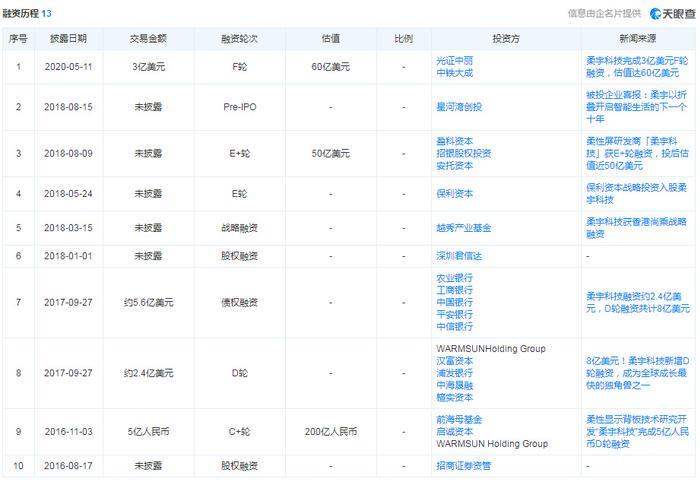The width and height of the screenshot is (700, 482).
Task: Open news 柔宇科技获香港尚乘战略融资
Action: 636,228
